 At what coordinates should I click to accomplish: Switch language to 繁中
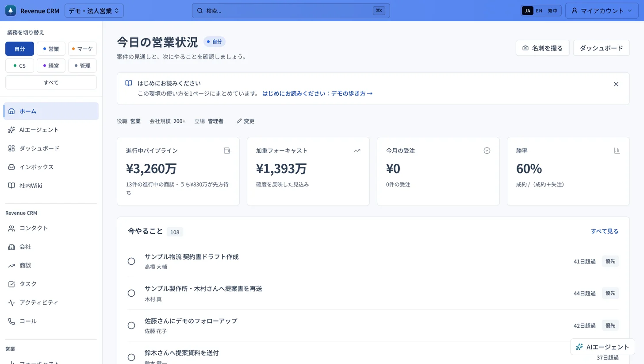pos(552,11)
